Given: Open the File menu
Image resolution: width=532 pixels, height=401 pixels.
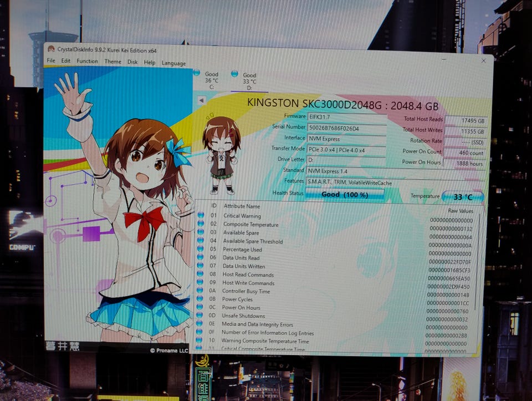Looking at the screenshot, I should pos(51,60).
